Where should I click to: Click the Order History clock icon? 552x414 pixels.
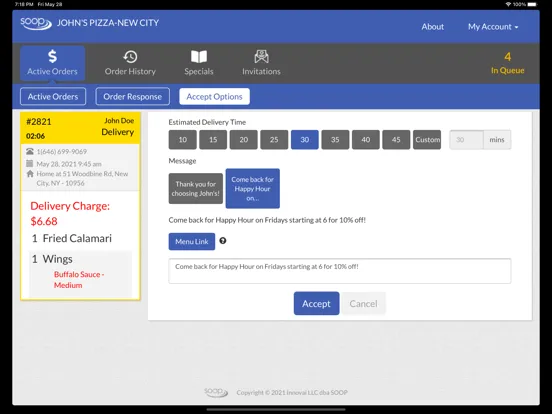(x=130, y=57)
